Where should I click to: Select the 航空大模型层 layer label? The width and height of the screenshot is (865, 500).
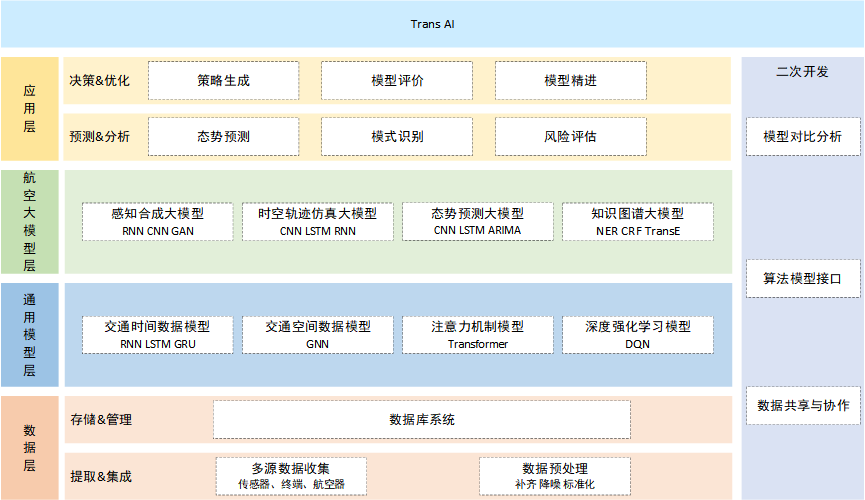(x=30, y=222)
